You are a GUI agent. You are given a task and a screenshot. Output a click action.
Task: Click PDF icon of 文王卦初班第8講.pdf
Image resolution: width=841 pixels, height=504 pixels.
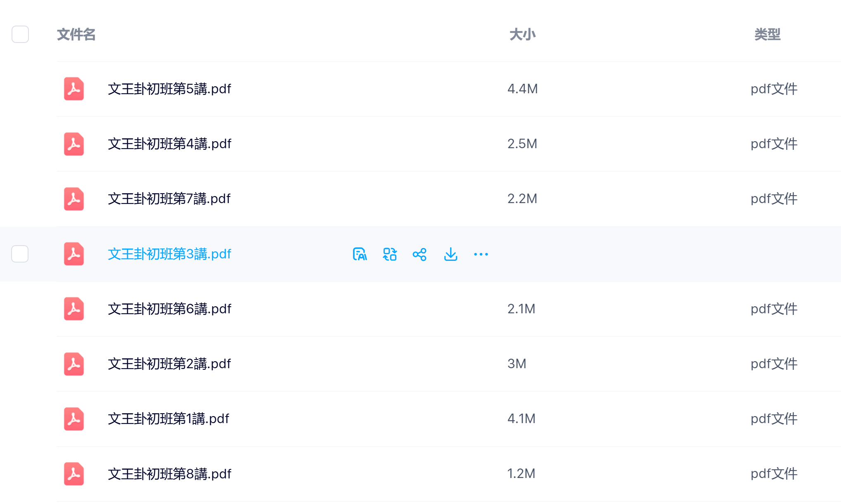tap(74, 473)
